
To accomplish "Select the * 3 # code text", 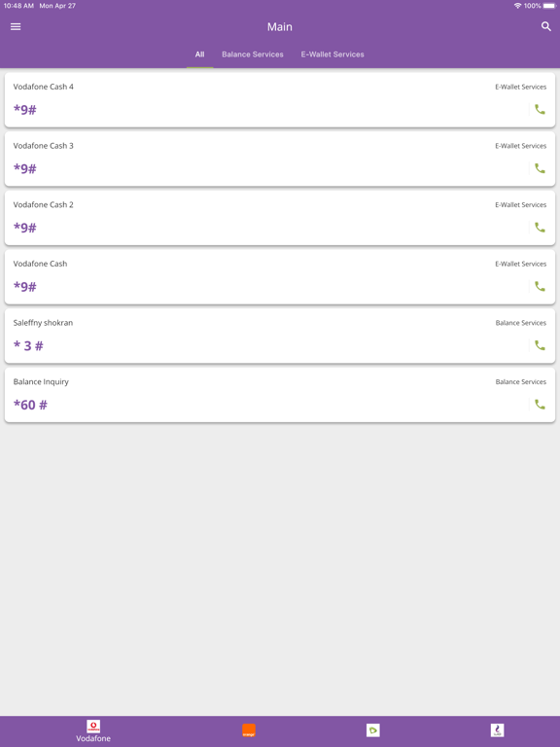I will (x=28, y=346).
